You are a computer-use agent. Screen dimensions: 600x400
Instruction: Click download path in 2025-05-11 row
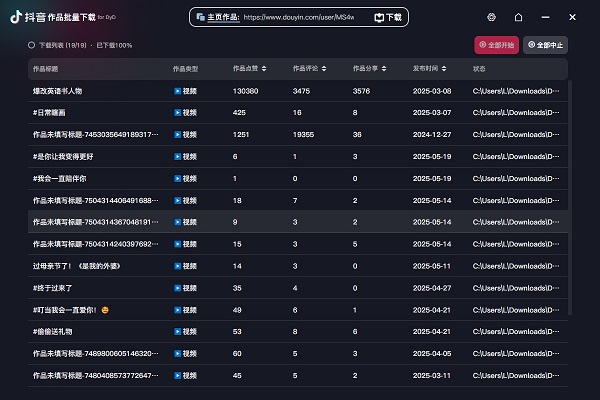click(516, 266)
